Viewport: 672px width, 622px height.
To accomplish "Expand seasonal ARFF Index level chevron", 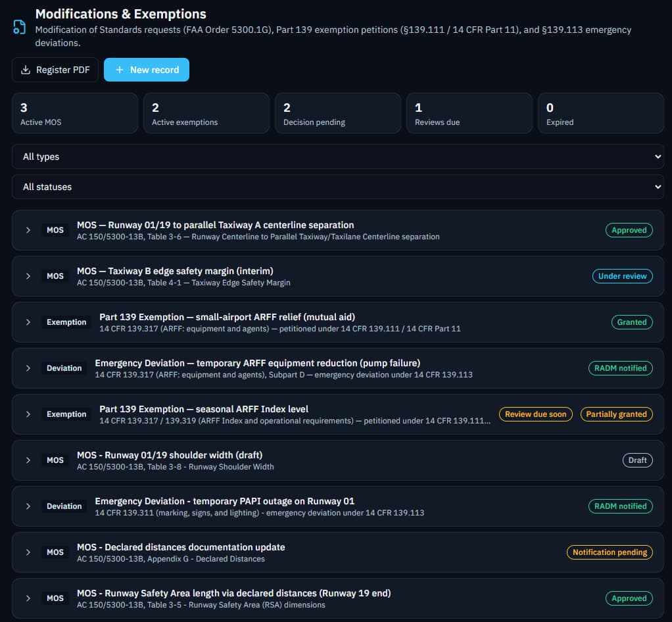I will (x=28, y=414).
